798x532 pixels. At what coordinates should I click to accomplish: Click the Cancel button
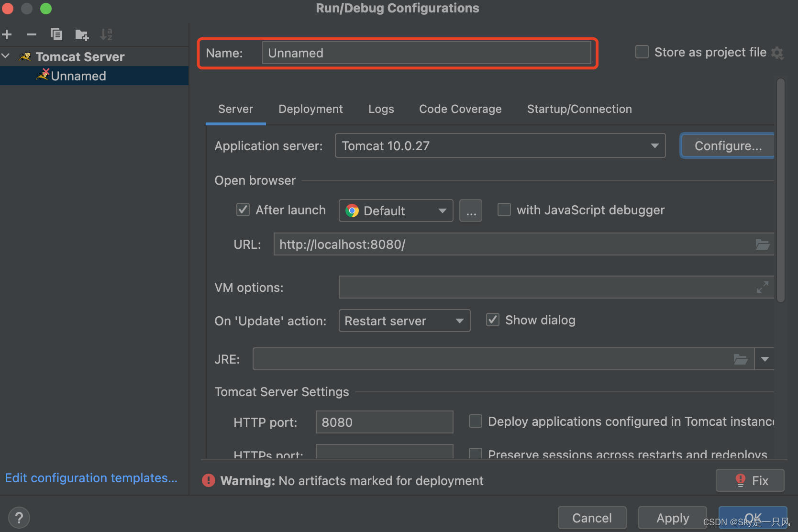pyautogui.click(x=592, y=518)
